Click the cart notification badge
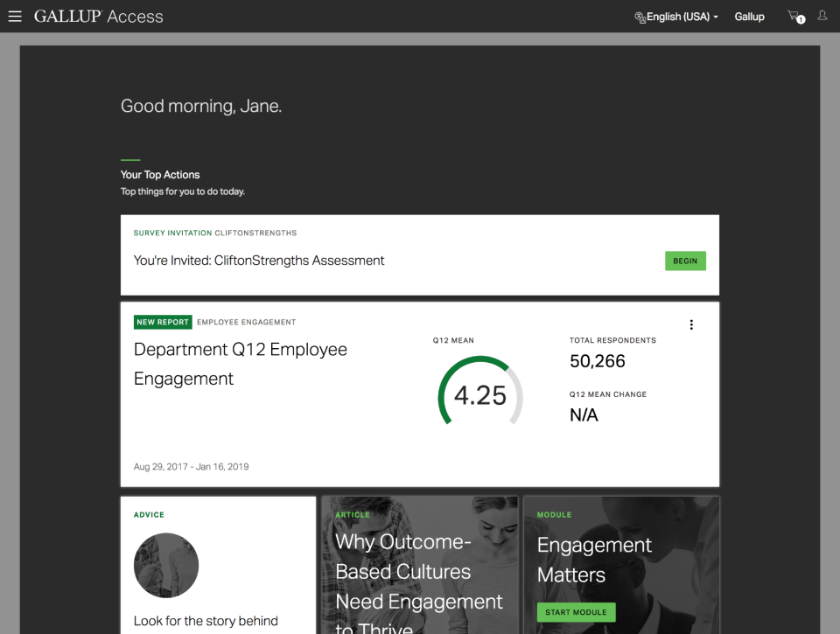 click(801, 20)
